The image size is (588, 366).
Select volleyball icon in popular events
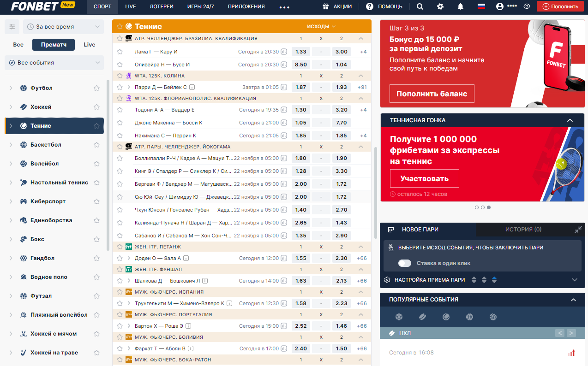(493, 317)
